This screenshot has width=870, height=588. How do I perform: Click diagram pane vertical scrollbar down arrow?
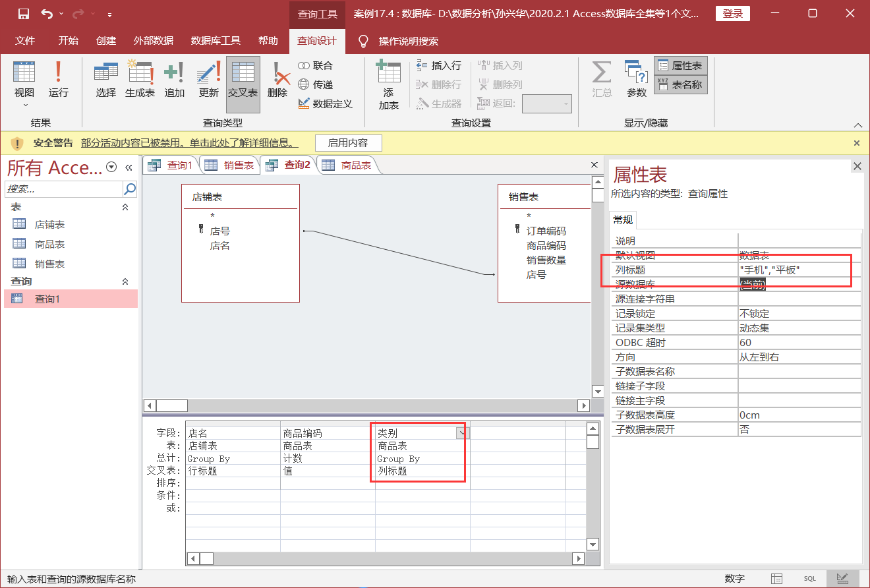(598, 391)
